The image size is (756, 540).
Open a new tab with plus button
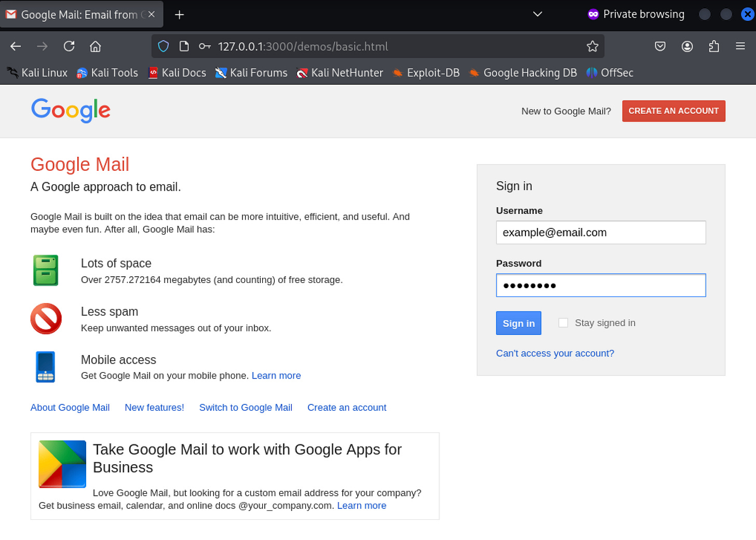pos(179,15)
